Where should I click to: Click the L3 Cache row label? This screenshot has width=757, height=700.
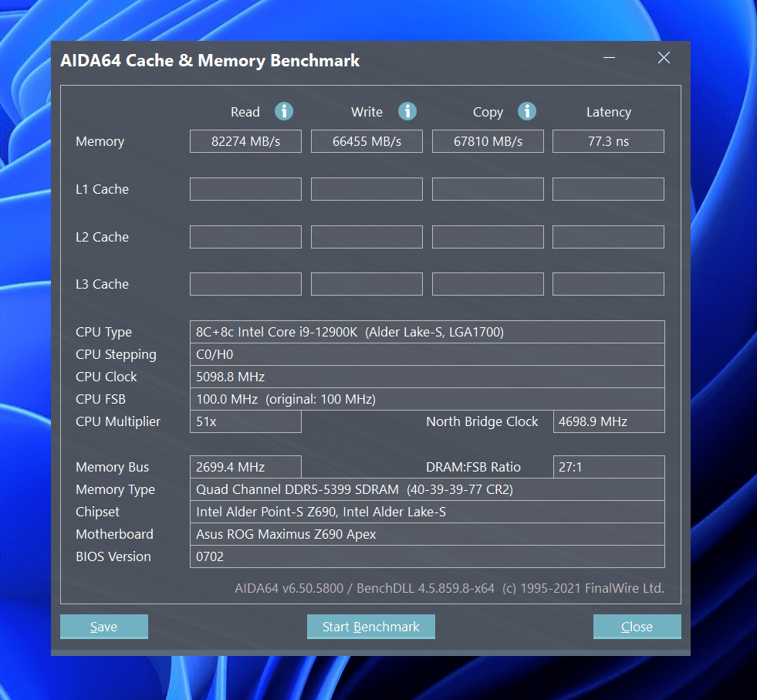coord(103,284)
